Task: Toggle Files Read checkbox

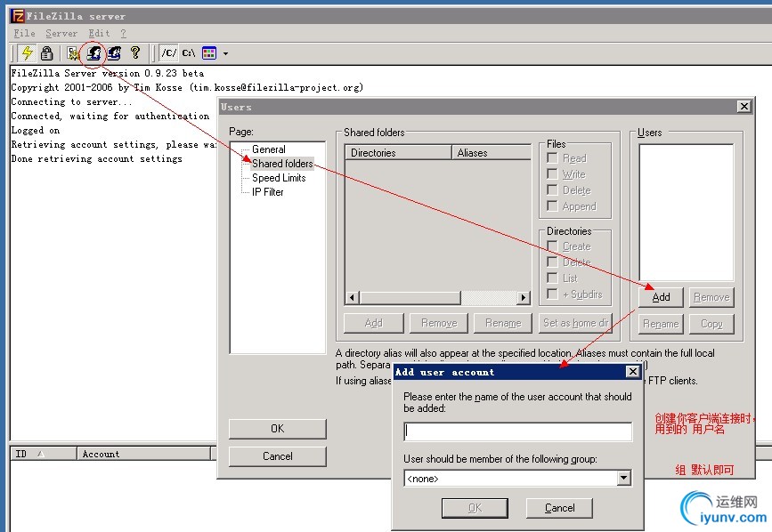Action: tap(552, 158)
